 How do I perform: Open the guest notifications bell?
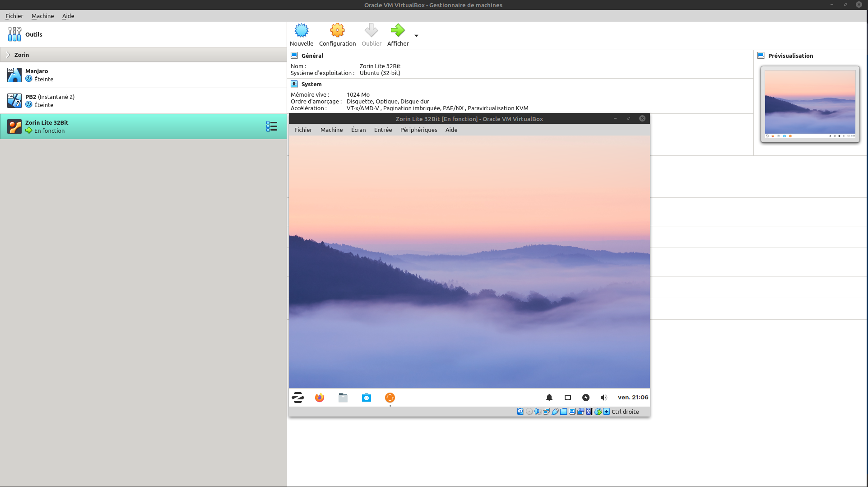point(549,398)
